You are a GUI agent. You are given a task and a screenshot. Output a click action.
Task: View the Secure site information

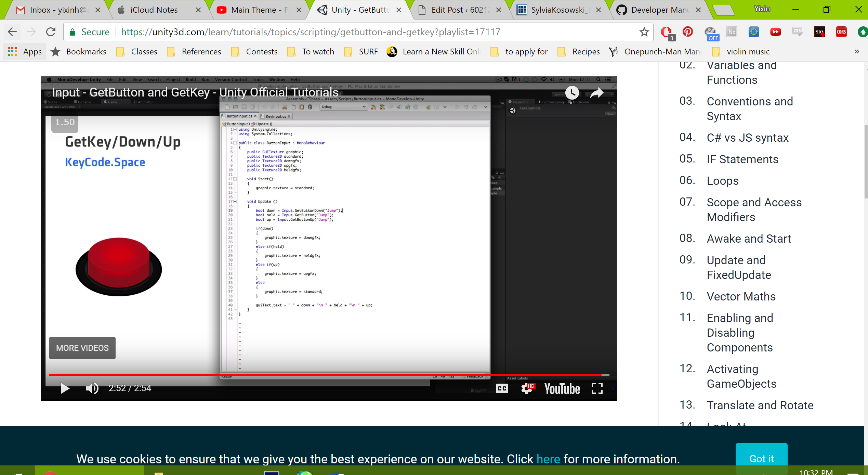[90, 32]
